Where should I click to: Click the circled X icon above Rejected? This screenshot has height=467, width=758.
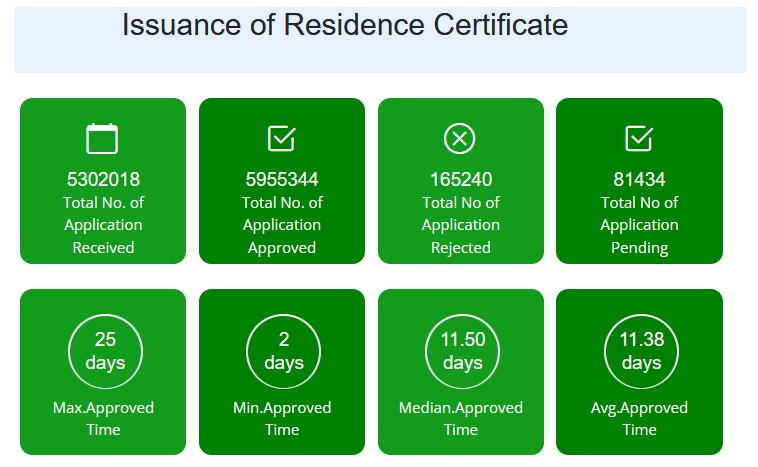click(x=459, y=138)
